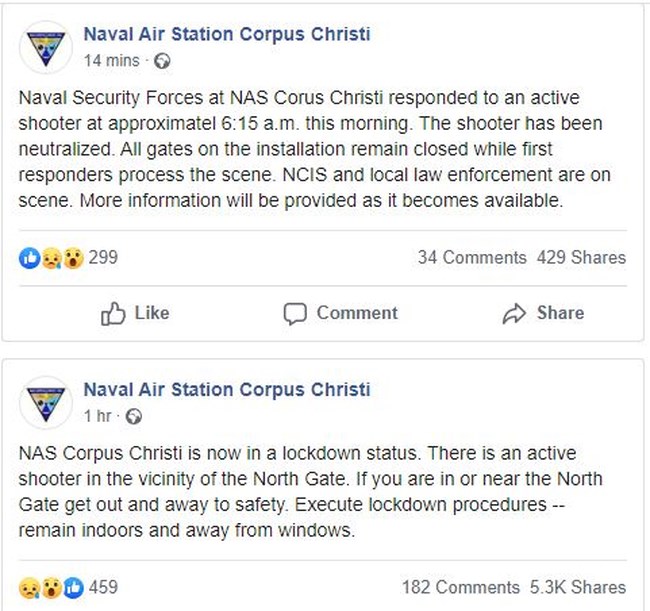The image size is (650, 611).
Task: Open the first post's page avatar
Action: click(x=46, y=47)
